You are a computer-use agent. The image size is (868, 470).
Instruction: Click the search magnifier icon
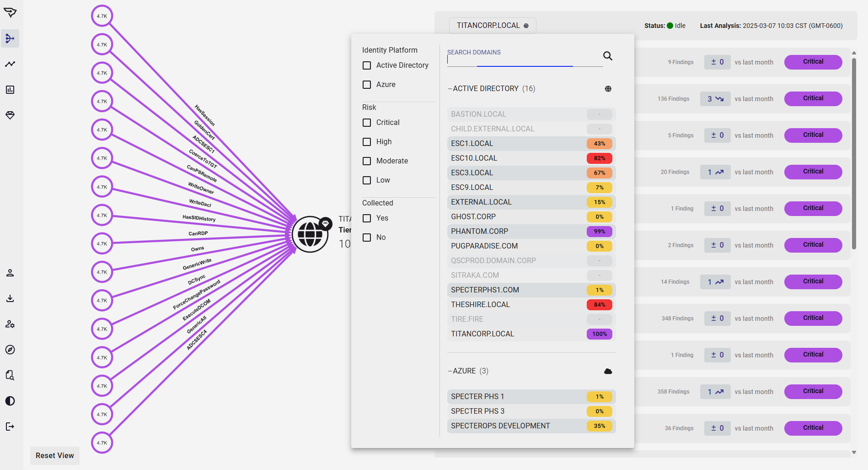pos(608,56)
